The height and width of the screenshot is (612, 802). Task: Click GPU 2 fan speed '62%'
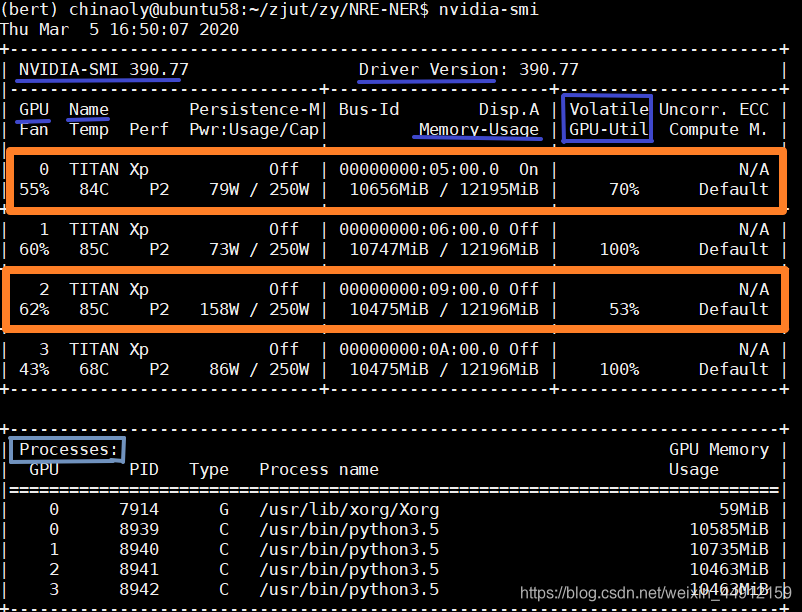click(34, 309)
